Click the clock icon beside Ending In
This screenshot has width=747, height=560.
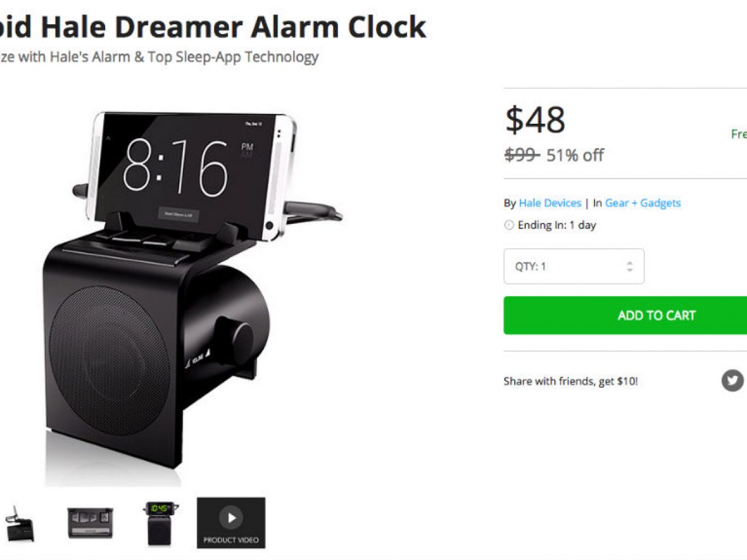tap(509, 225)
